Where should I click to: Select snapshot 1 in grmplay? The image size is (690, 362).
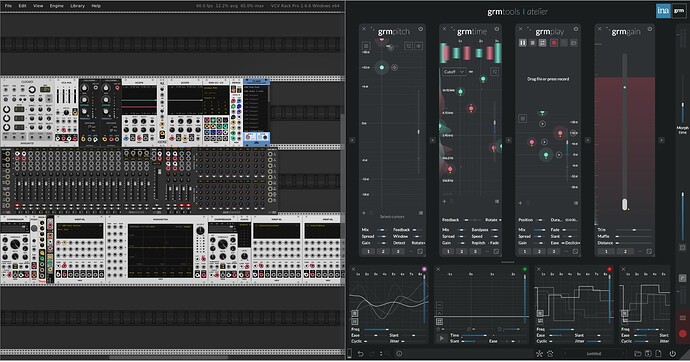[x=524, y=251]
